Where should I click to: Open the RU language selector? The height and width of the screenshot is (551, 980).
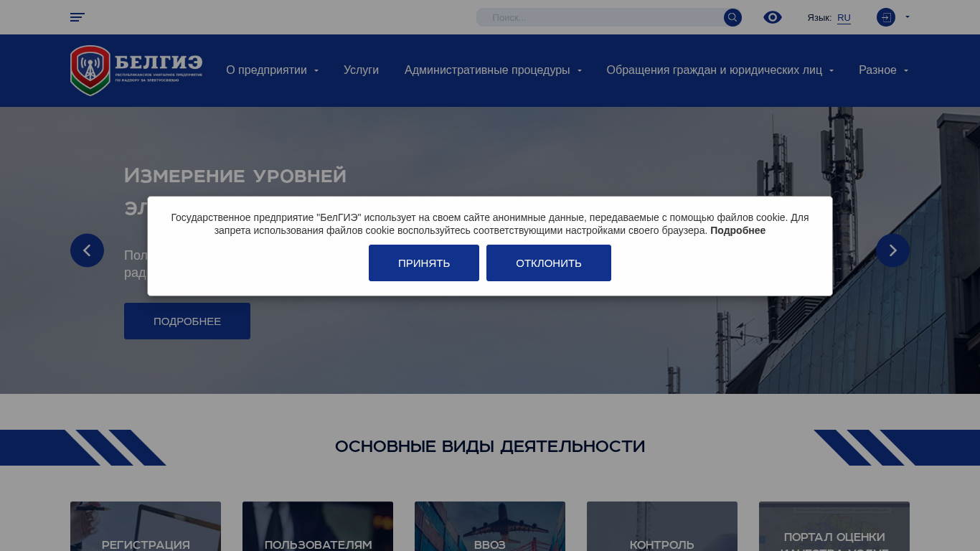pyautogui.click(x=844, y=17)
